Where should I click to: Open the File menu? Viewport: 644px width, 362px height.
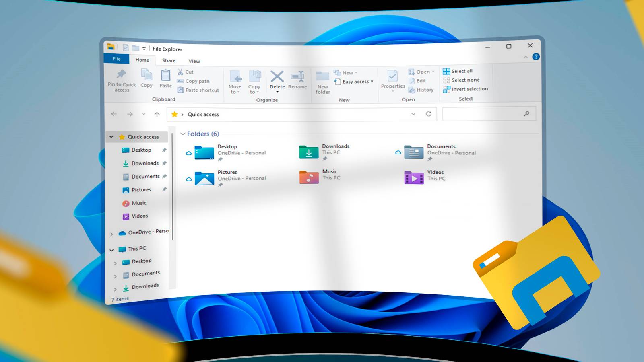tap(116, 59)
